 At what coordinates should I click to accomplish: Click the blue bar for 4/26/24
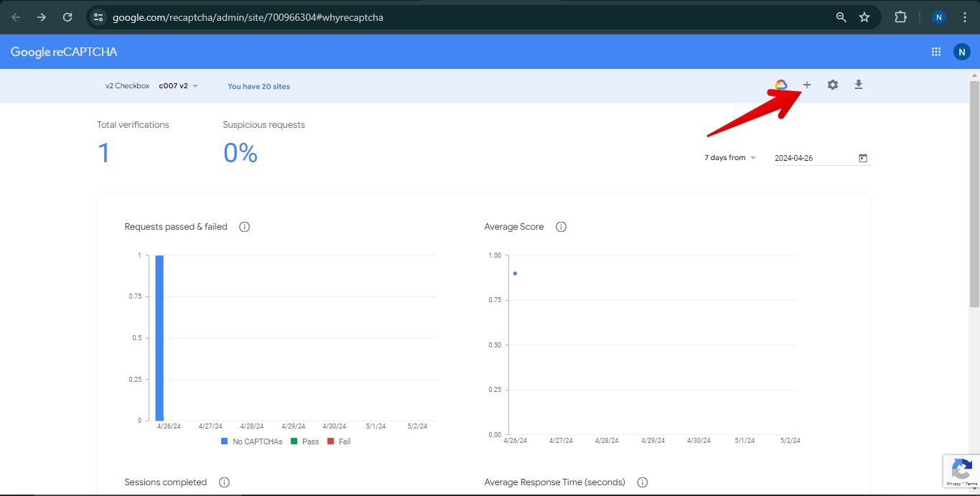click(x=159, y=338)
